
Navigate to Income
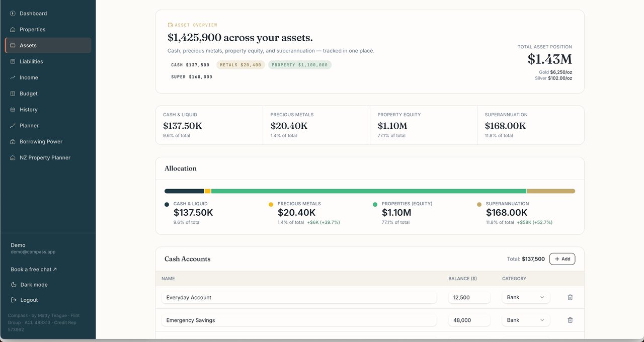(x=48, y=77)
